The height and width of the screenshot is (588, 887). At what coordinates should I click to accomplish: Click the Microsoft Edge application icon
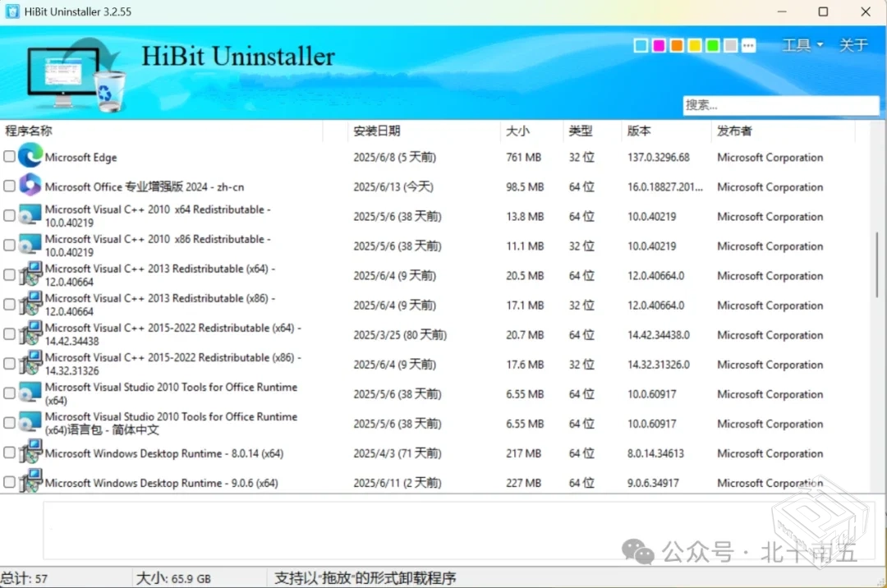(x=29, y=156)
